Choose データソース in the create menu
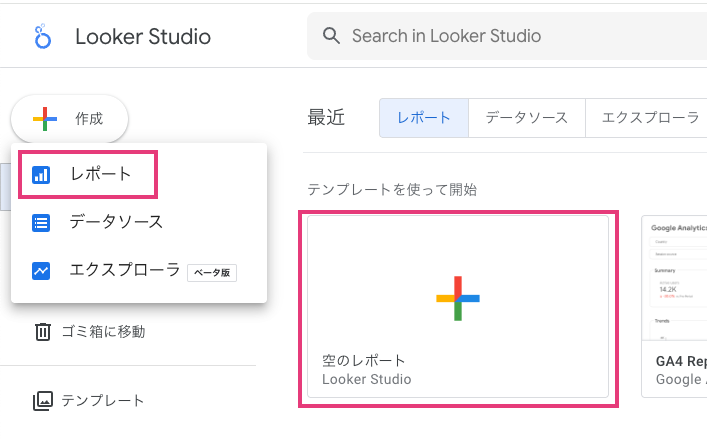The height and width of the screenshot is (439, 707). (x=116, y=222)
